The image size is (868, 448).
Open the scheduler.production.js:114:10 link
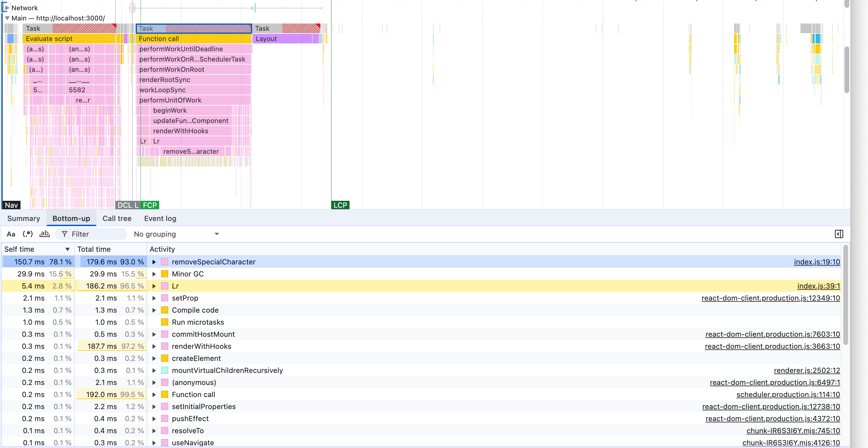(788, 394)
